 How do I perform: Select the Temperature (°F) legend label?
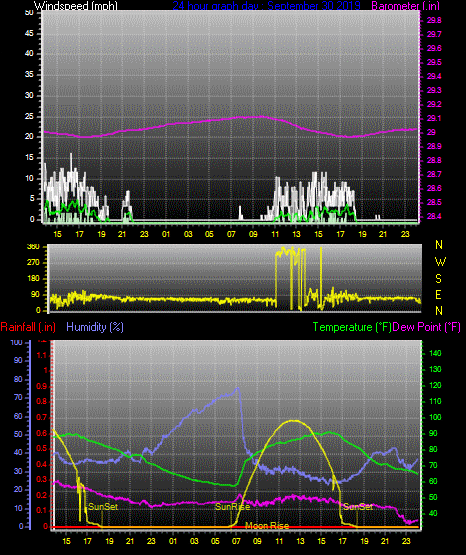coord(352,327)
